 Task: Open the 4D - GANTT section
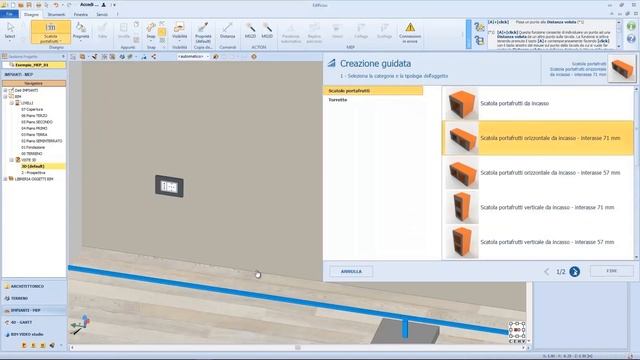pos(34,322)
